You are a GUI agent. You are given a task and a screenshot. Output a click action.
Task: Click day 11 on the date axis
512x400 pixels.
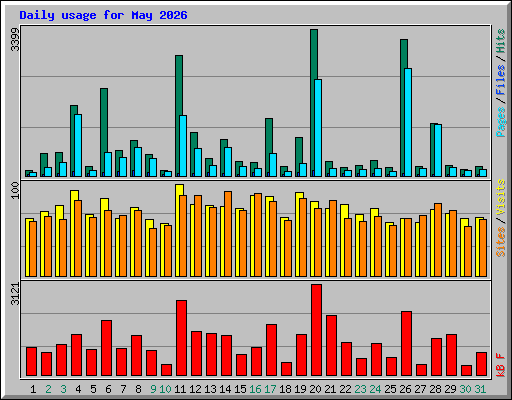tap(180, 389)
